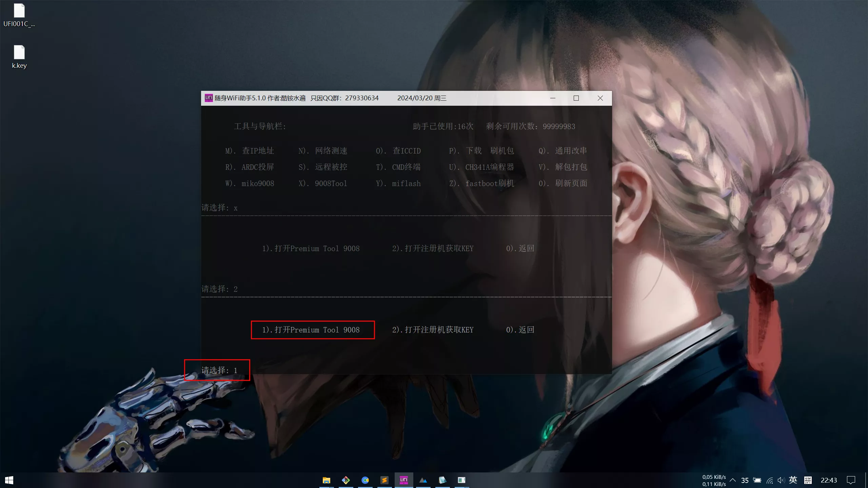Click the highlighted 1).打开Premium Tool 9008 entry
868x488 pixels.
click(x=311, y=330)
